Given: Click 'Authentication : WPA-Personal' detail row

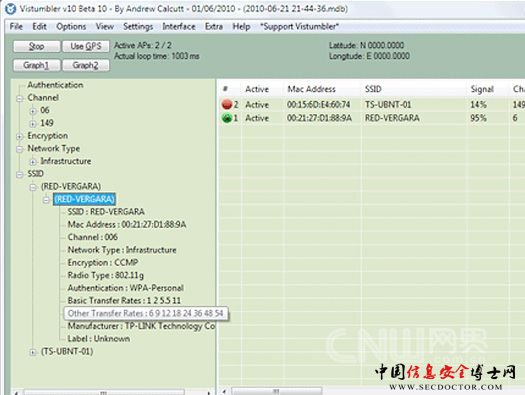Looking at the screenshot, I should (126, 288).
